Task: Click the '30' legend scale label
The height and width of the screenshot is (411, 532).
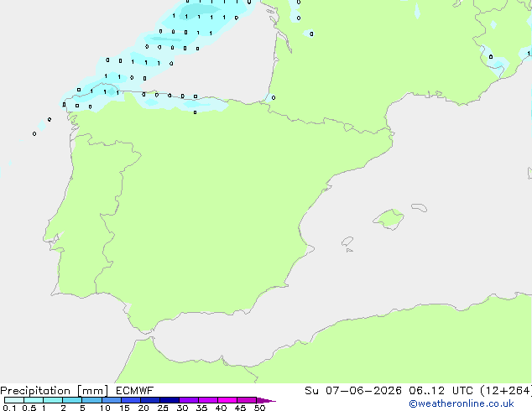Action: click(x=182, y=408)
